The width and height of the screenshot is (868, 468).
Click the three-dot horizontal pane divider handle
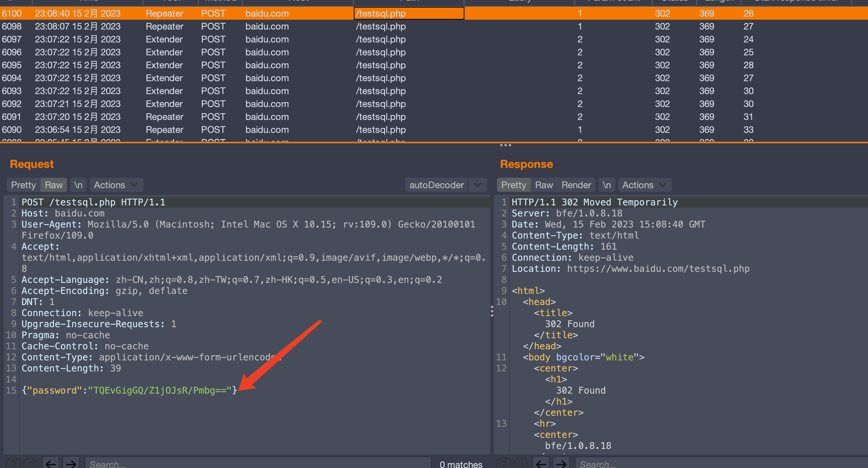[505, 145]
